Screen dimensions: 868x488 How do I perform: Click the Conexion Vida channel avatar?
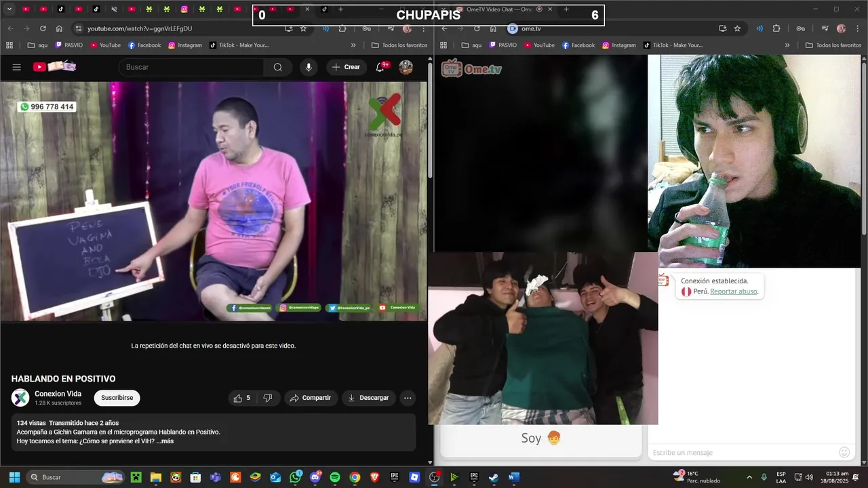coord(20,398)
